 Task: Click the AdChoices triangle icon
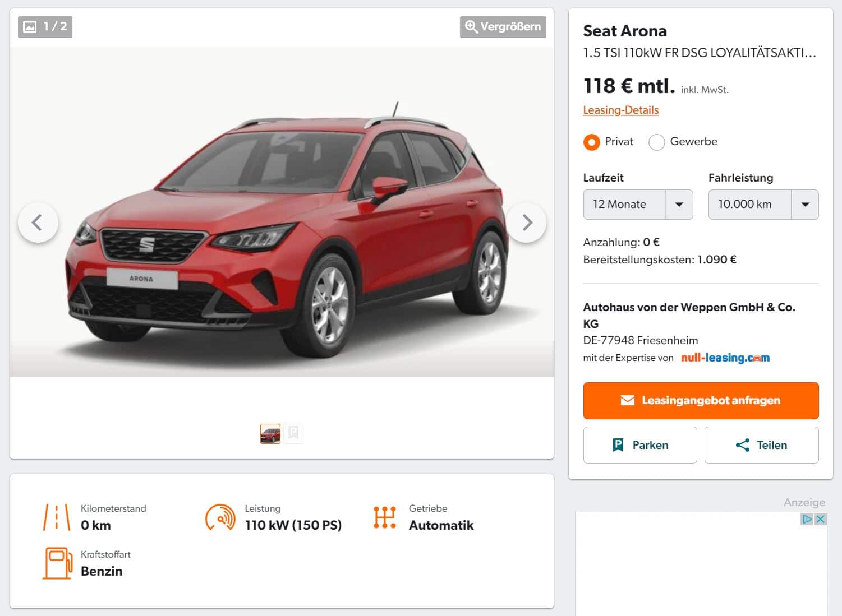tap(807, 519)
